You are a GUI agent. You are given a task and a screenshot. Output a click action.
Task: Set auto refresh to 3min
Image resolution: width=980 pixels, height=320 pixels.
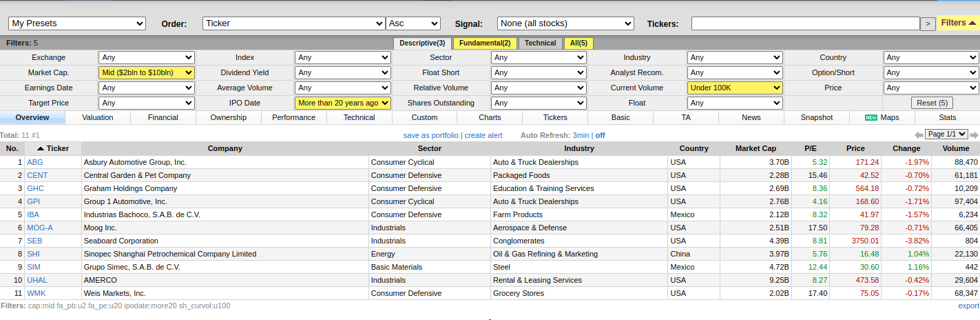click(x=581, y=135)
